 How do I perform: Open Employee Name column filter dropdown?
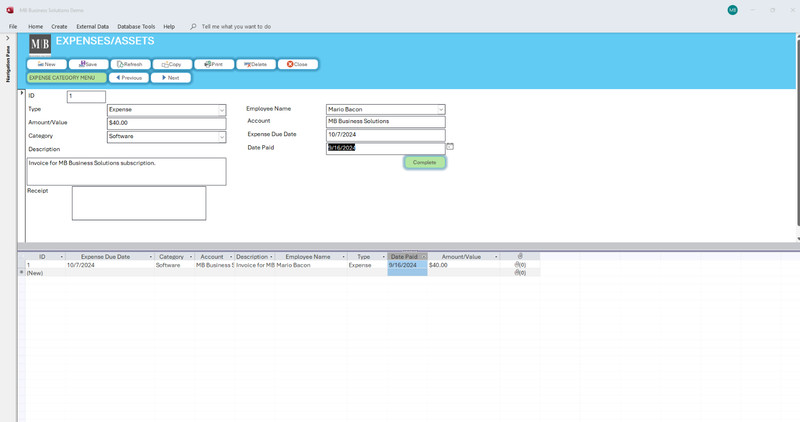click(343, 257)
